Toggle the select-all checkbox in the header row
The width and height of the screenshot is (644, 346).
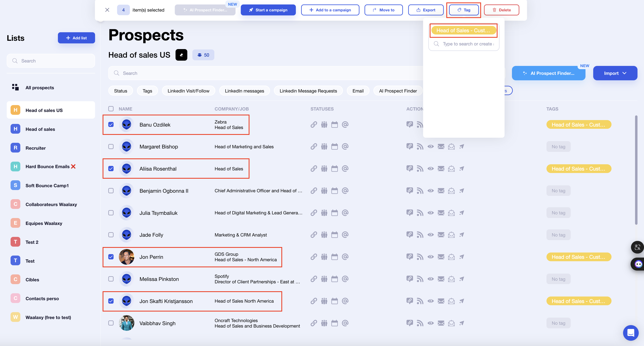click(x=111, y=108)
